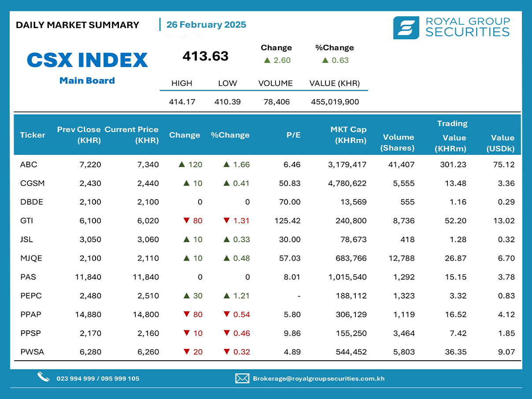
Task: Select the PPAP ticker row label
Action: pyautogui.click(x=31, y=314)
